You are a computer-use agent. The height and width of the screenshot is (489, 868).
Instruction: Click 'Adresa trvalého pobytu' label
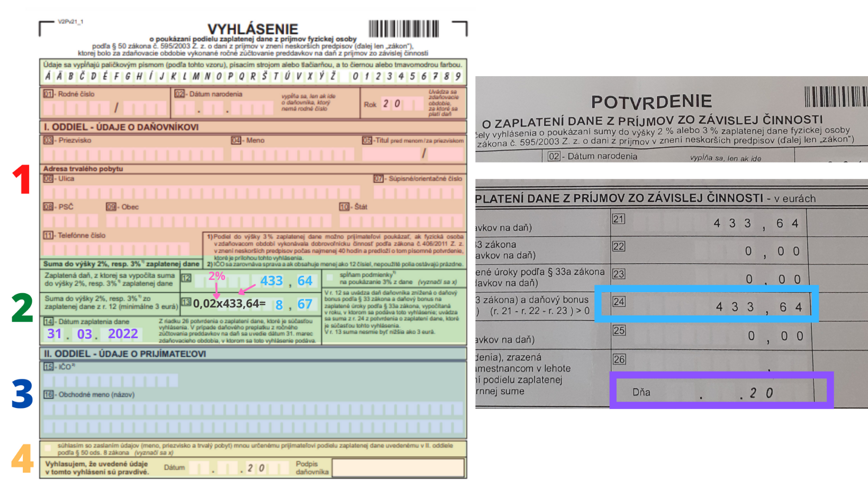(83, 169)
